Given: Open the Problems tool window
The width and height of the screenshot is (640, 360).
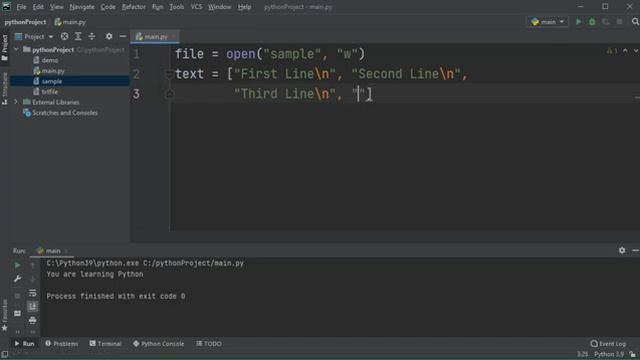Looking at the screenshot, I should pyautogui.click(x=62, y=344).
